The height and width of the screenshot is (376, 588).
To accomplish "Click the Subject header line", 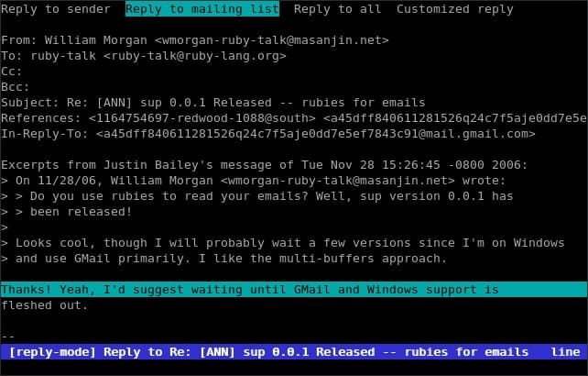I will (213, 103).
